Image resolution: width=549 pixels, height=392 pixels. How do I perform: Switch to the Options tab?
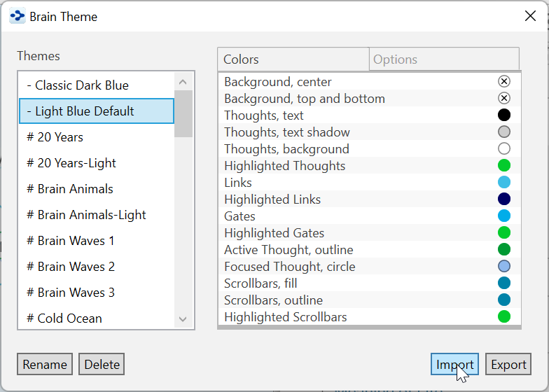pos(444,59)
